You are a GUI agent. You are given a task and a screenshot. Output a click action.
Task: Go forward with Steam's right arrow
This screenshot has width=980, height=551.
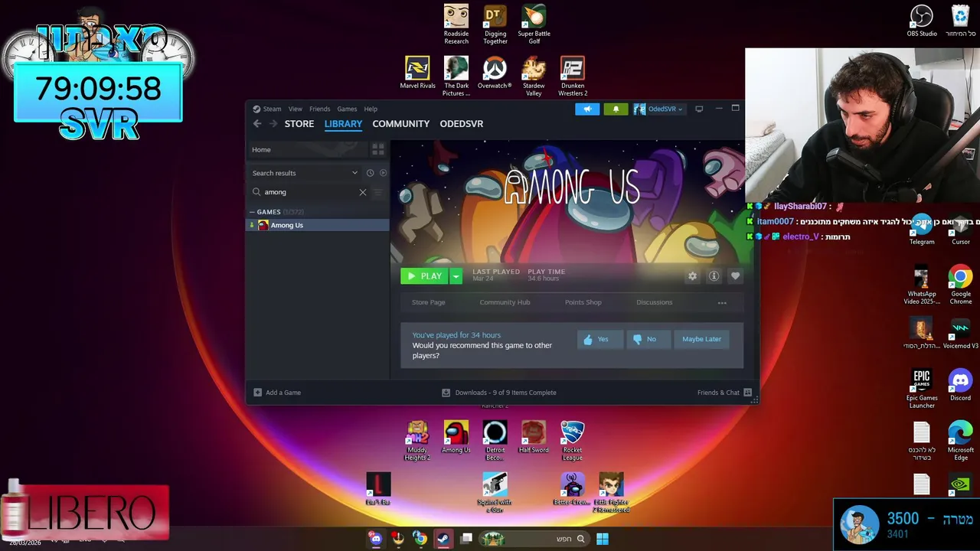tap(273, 124)
